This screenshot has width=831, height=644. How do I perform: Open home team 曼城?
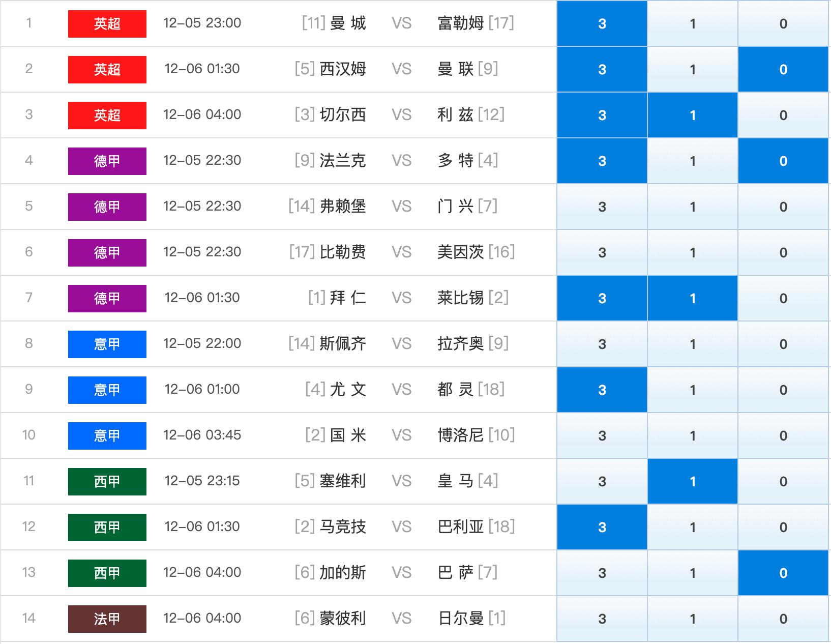pos(348,23)
